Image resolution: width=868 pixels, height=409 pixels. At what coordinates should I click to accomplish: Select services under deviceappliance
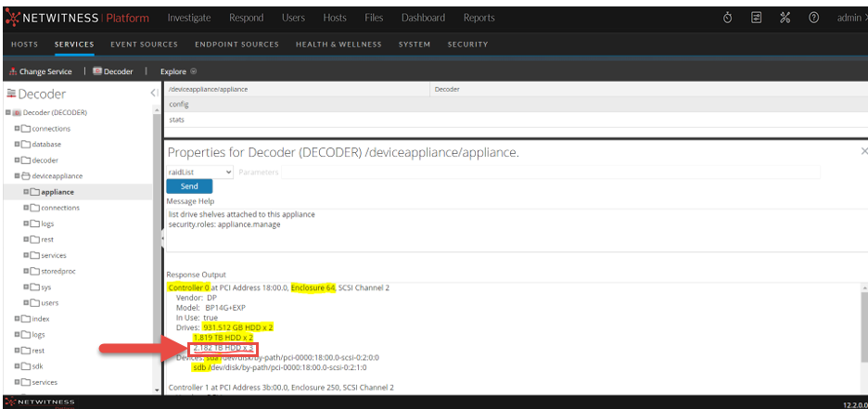(54, 255)
